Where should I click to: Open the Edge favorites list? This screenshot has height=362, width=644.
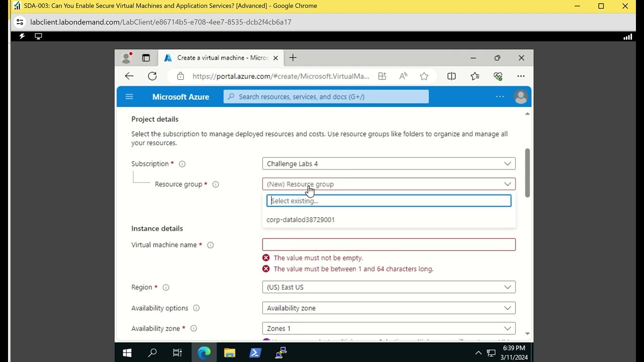[475, 76]
